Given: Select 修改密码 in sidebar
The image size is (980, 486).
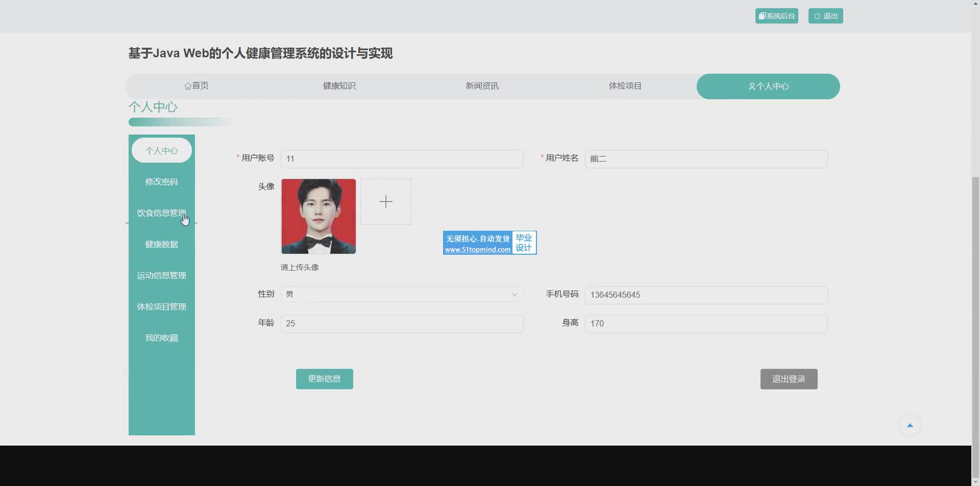Looking at the screenshot, I should (161, 182).
